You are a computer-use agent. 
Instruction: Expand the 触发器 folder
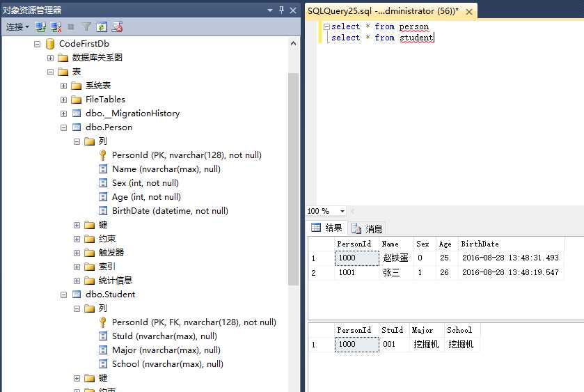pyautogui.click(x=77, y=253)
